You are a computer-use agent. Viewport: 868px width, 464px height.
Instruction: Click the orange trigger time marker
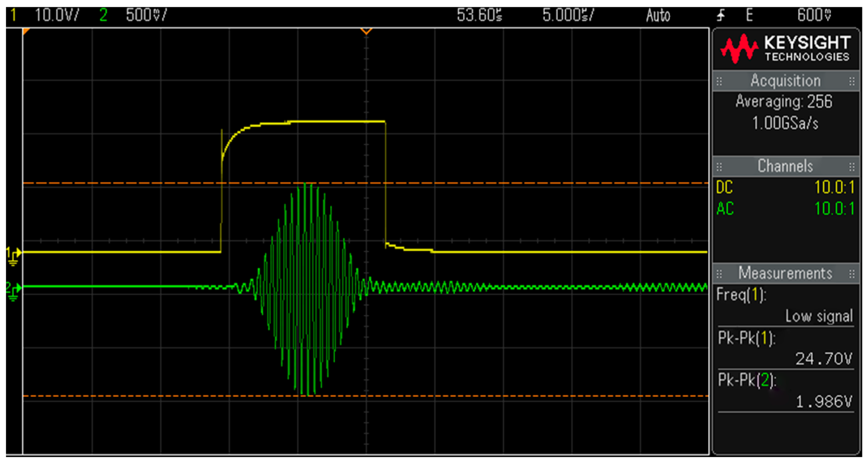coord(366,31)
